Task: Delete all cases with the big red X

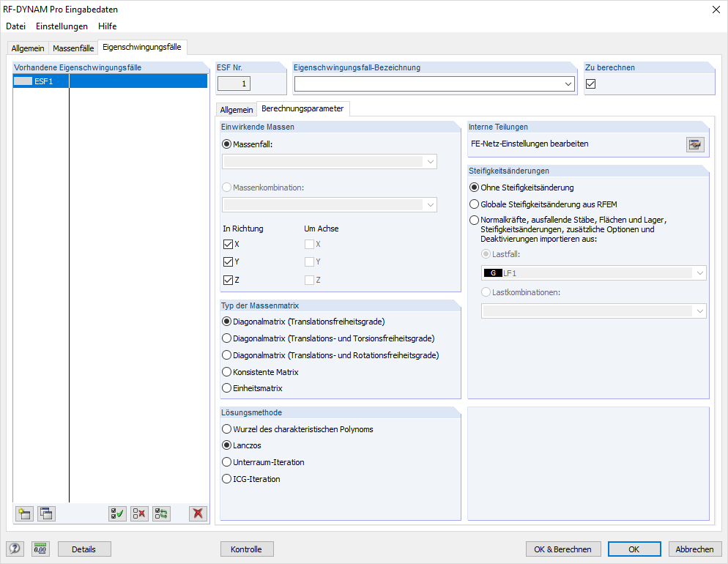Action: 197,513
